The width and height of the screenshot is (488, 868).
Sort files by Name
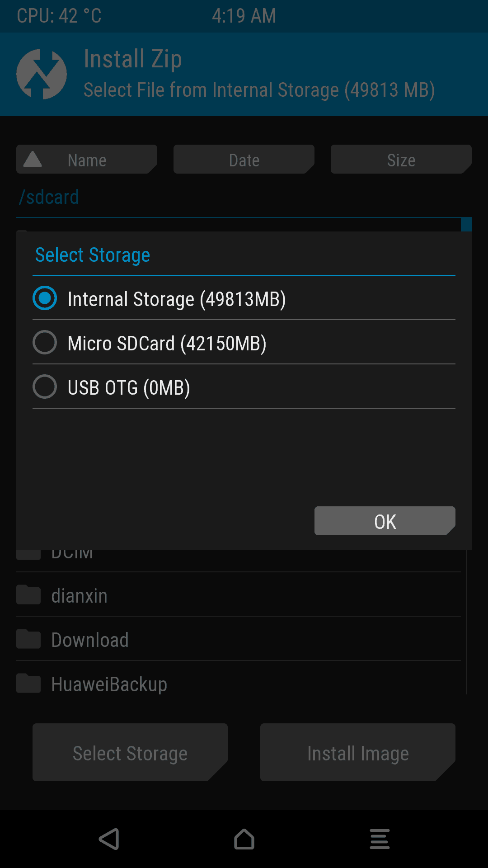pyautogui.click(x=87, y=159)
